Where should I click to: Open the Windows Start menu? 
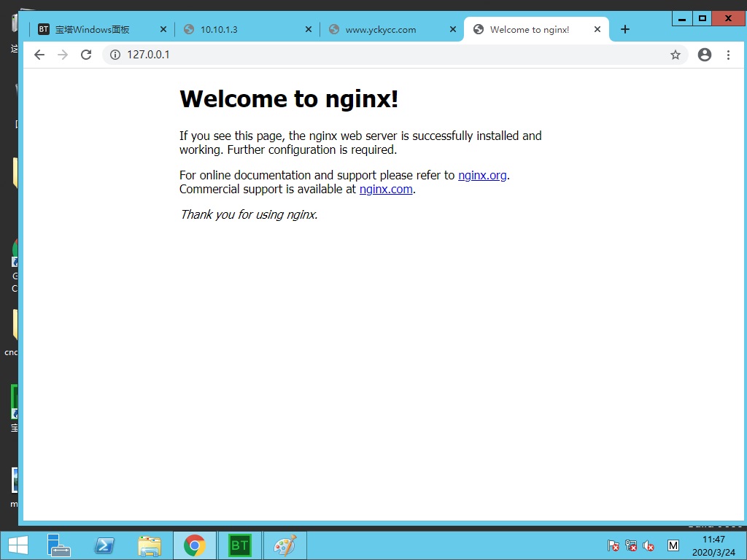[x=18, y=545]
